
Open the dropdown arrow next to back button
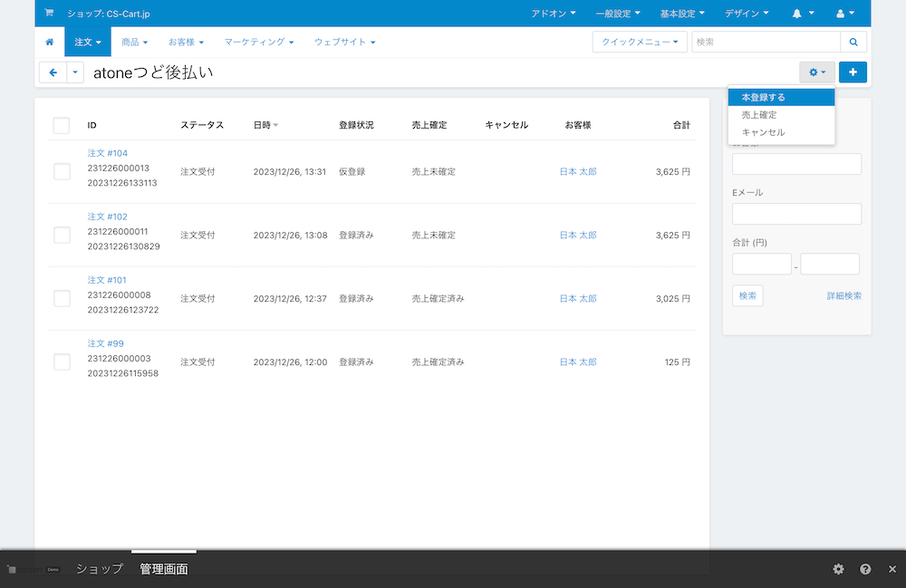point(75,72)
